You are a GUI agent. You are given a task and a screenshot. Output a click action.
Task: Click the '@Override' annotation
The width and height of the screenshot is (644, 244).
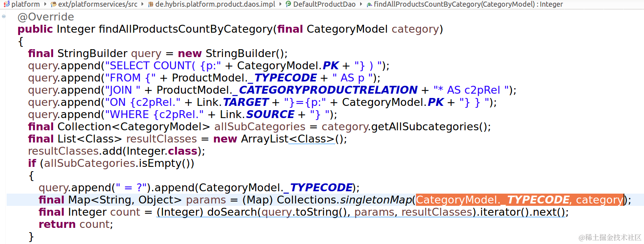click(46, 17)
